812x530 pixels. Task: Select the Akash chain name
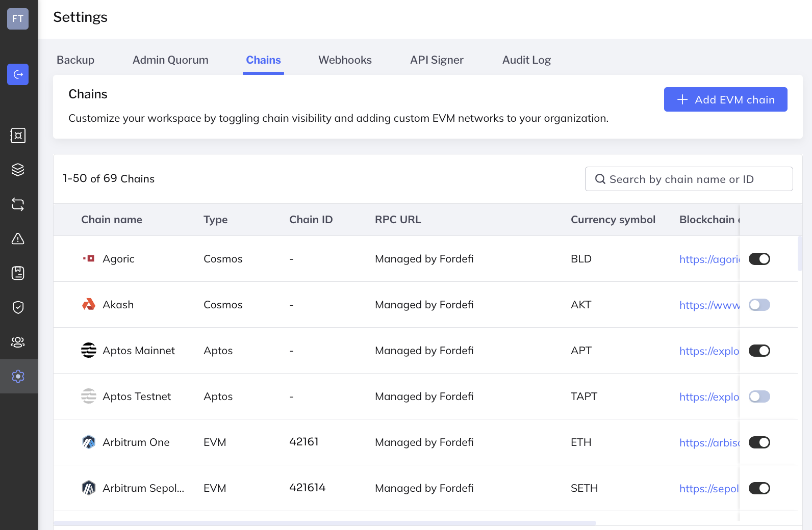point(118,304)
